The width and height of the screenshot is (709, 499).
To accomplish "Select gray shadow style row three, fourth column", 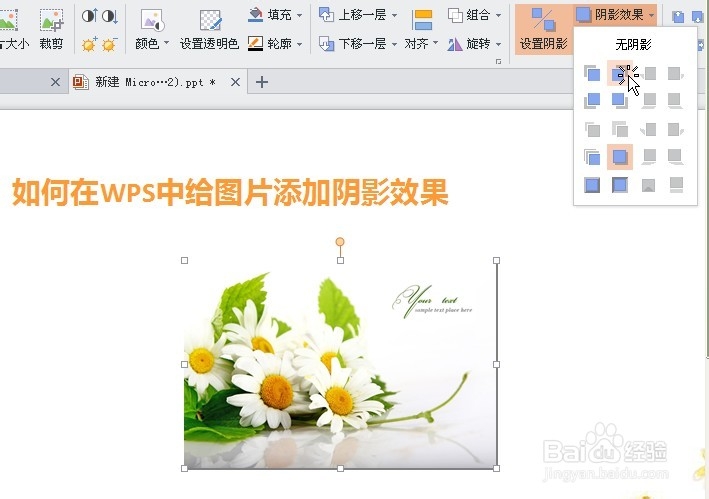I will click(x=676, y=130).
